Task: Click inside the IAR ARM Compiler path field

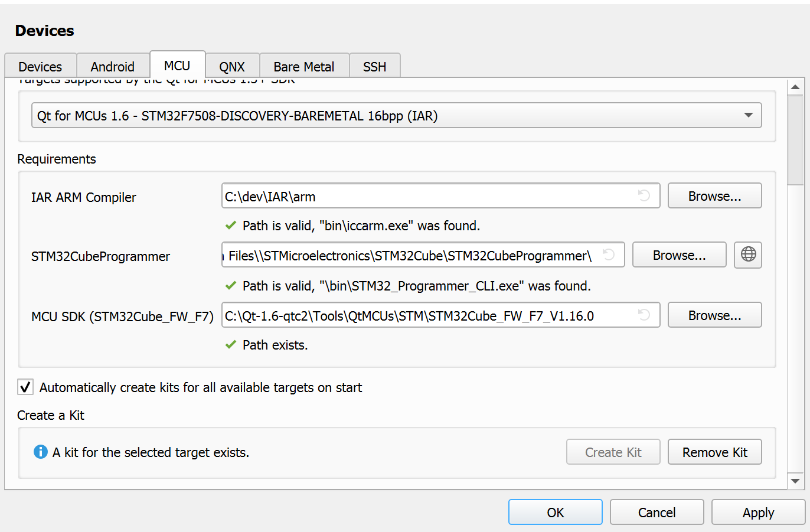Action: [425, 196]
